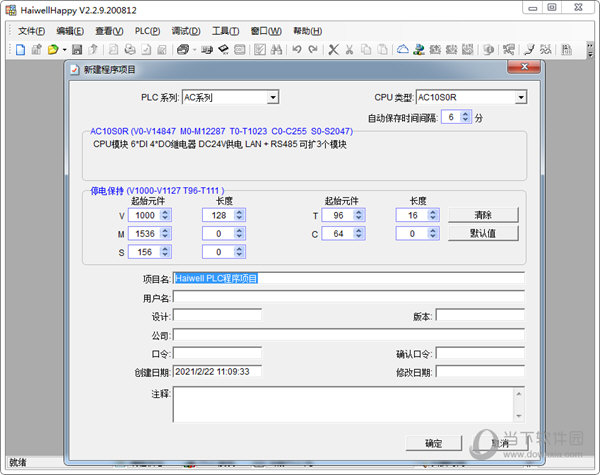The width and height of the screenshot is (600, 475).
Task: Click the 设计 text field
Action: [217, 316]
